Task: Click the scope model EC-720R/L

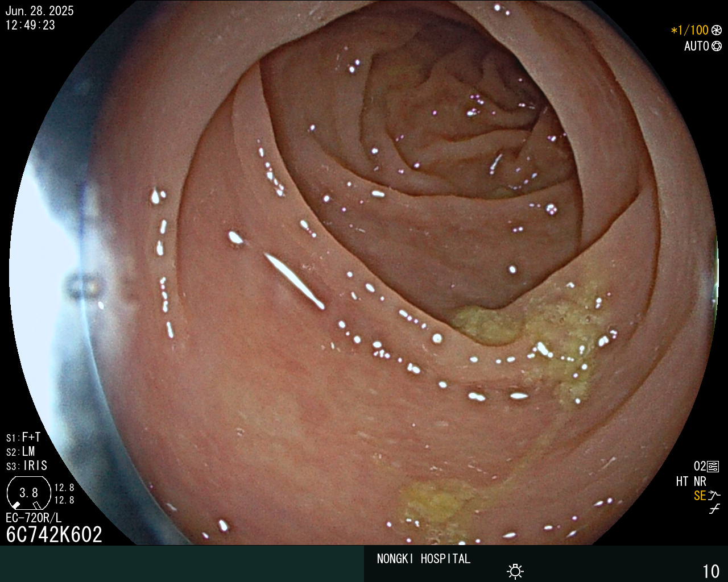Action: 34,518
